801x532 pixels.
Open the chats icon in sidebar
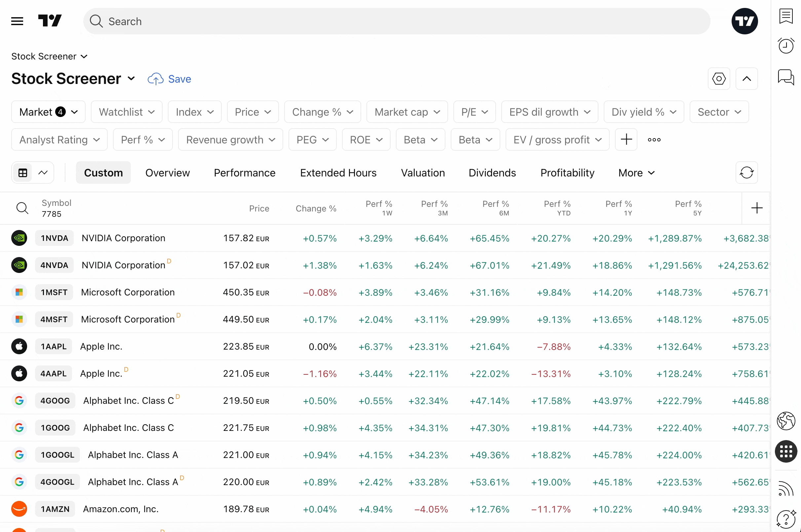[x=786, y=77]
